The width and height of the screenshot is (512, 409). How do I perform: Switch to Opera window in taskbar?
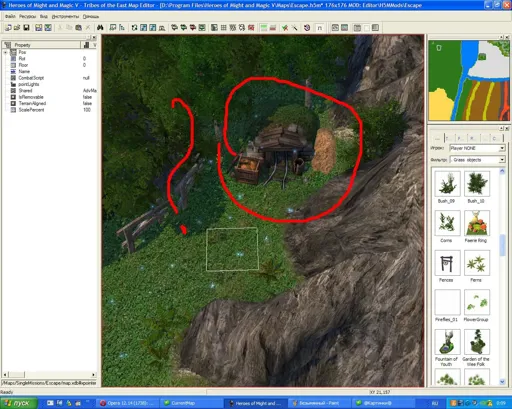[127, 403]
